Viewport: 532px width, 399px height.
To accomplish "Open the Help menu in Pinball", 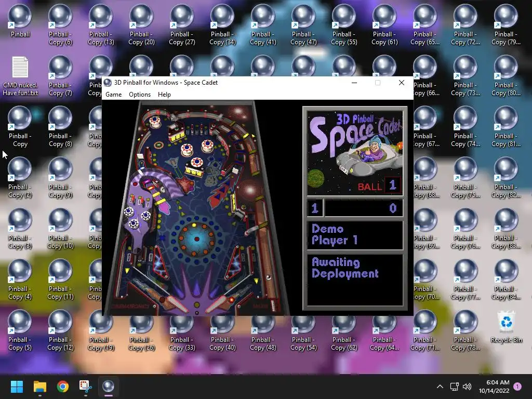I will click(164, 95).
